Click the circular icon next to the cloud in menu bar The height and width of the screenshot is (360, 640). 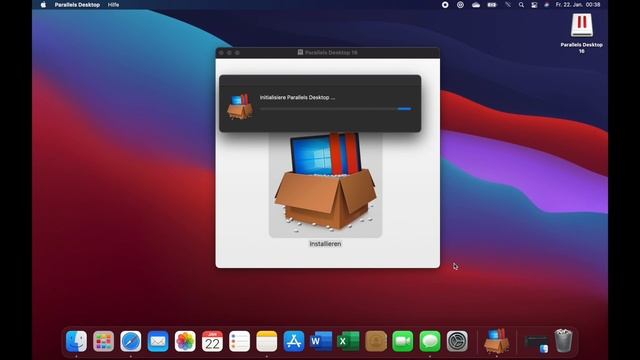(460, 5)
